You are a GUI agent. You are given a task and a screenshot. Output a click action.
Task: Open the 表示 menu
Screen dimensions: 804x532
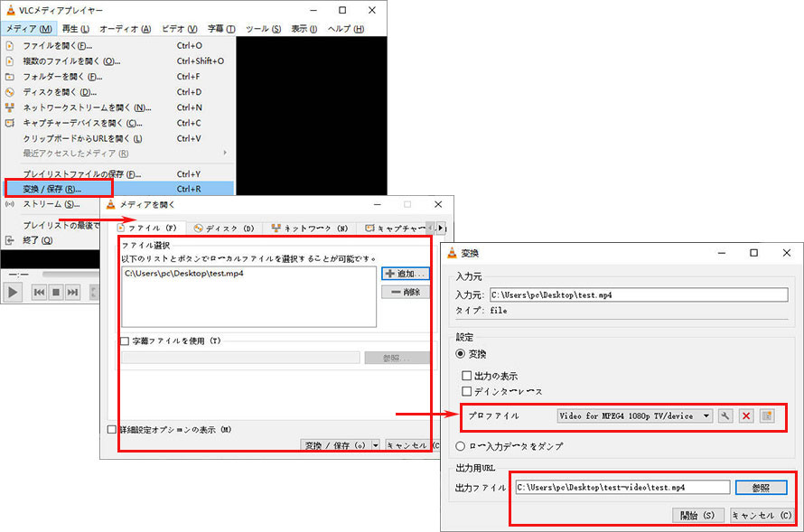(304, 29)
